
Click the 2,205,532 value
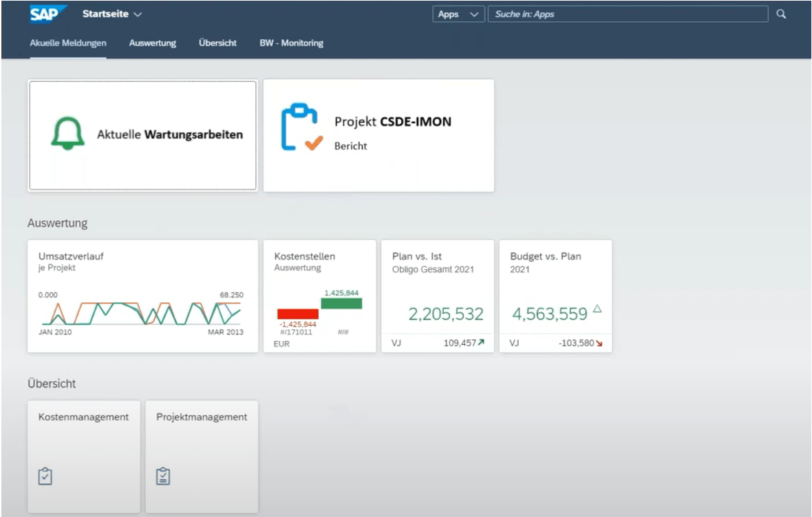(446, 314)
